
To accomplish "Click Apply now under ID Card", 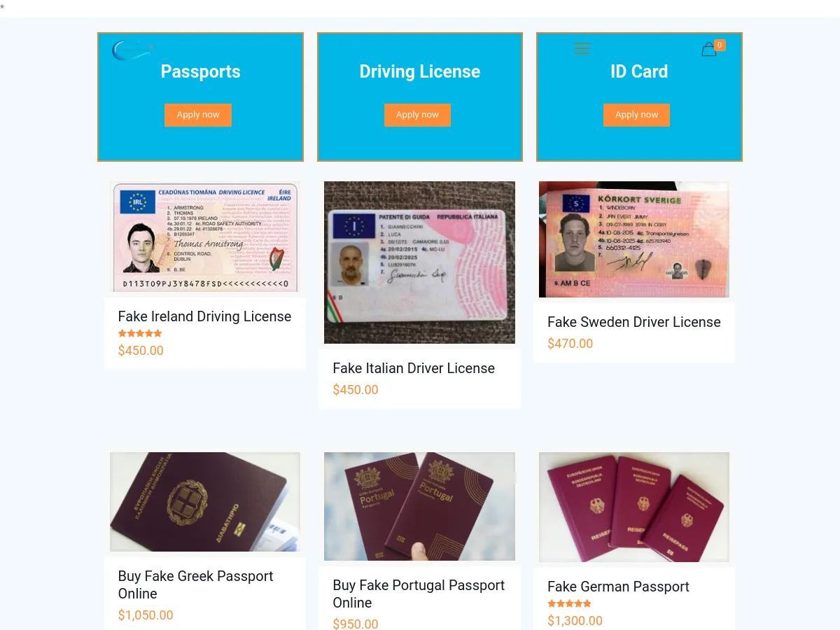I will click(637, 115).
